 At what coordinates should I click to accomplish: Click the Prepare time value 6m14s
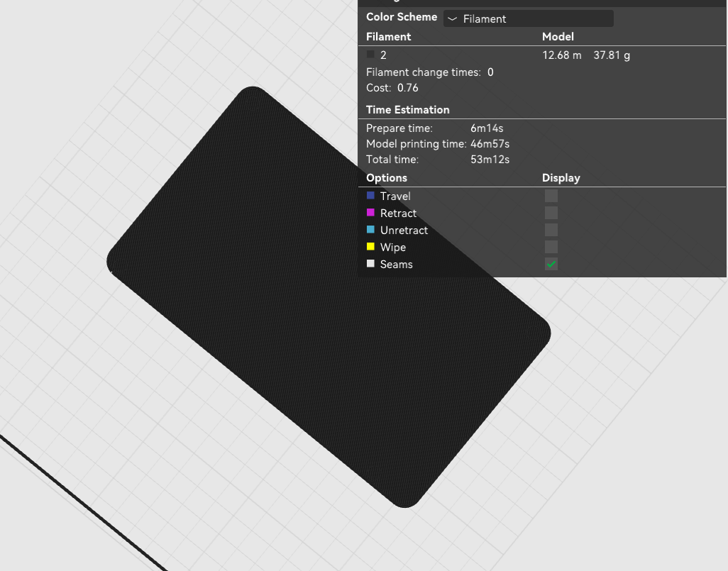point(487,128)
